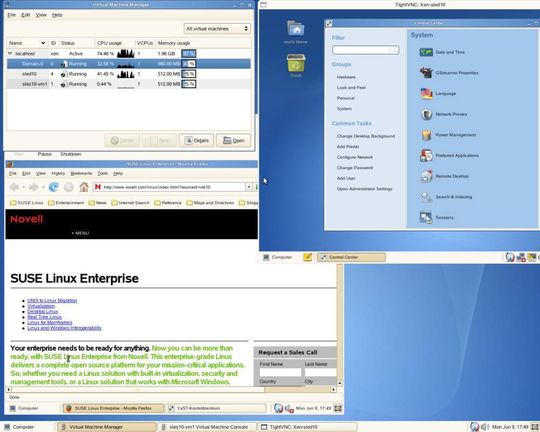This screenshot has height=432, width=540.
Task: Select the sled10 virtual machine row
Action: tap(129, 74)
